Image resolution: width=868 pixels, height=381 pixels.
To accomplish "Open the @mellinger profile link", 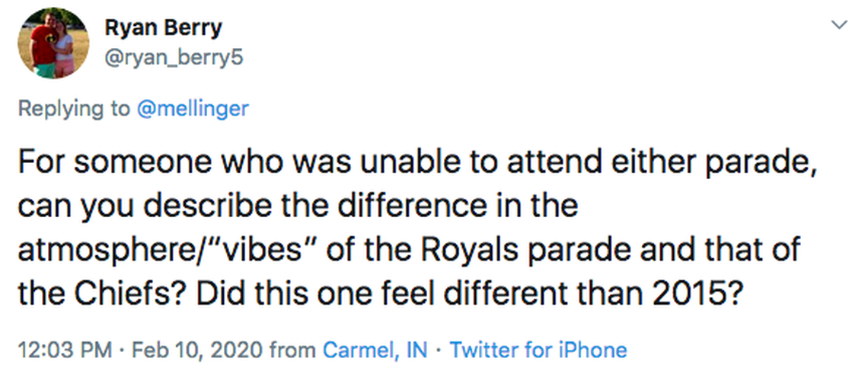I will (x=192, y=108).
